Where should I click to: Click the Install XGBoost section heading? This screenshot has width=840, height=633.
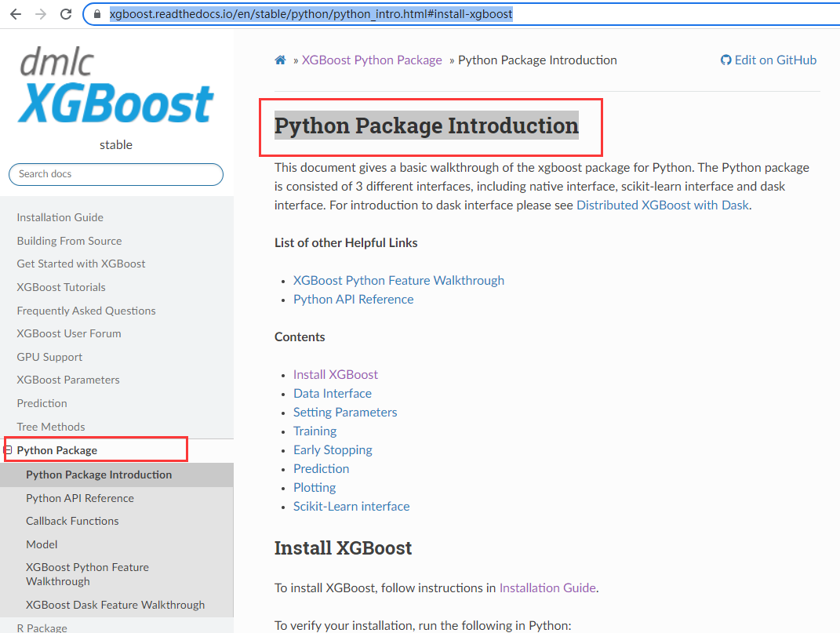343,548
